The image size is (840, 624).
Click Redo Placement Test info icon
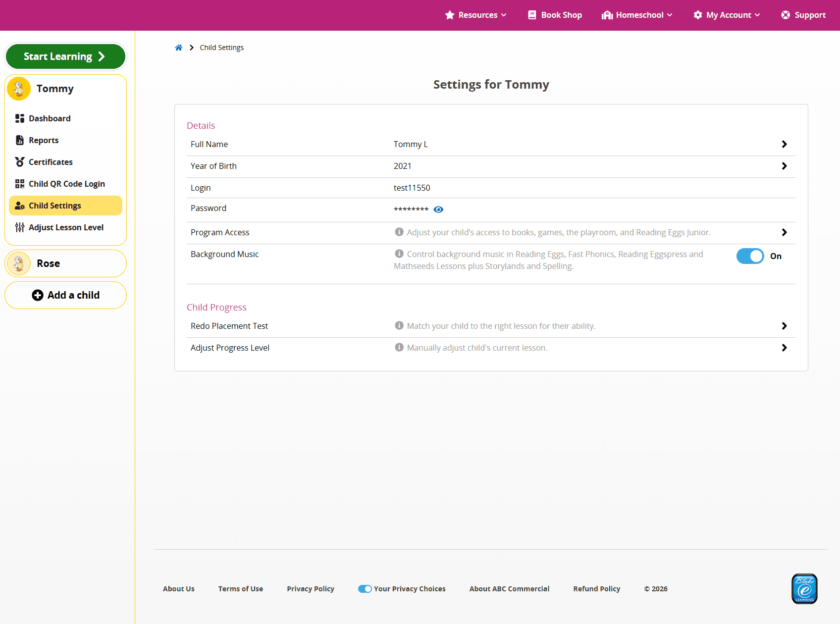399,325
